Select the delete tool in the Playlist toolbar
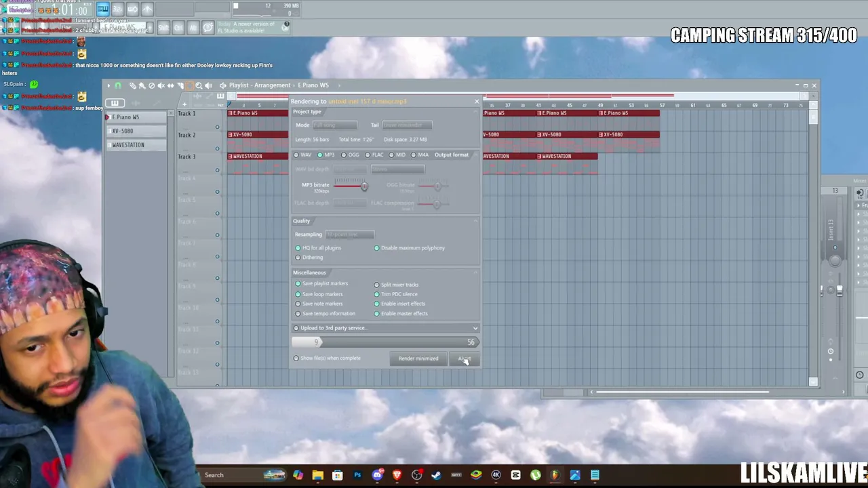Screen dimensions: 868x488 (x=151, y=85)
